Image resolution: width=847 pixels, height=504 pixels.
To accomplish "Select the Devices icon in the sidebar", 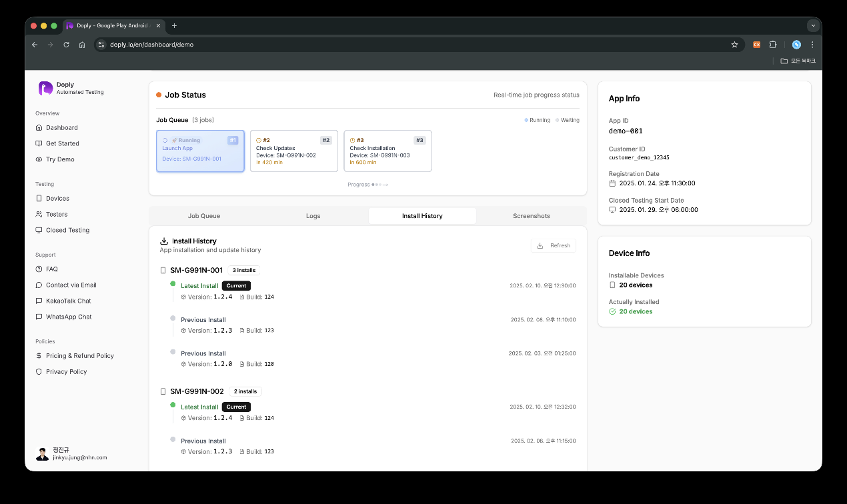I will pyautogui.click(x=39, y=198).
